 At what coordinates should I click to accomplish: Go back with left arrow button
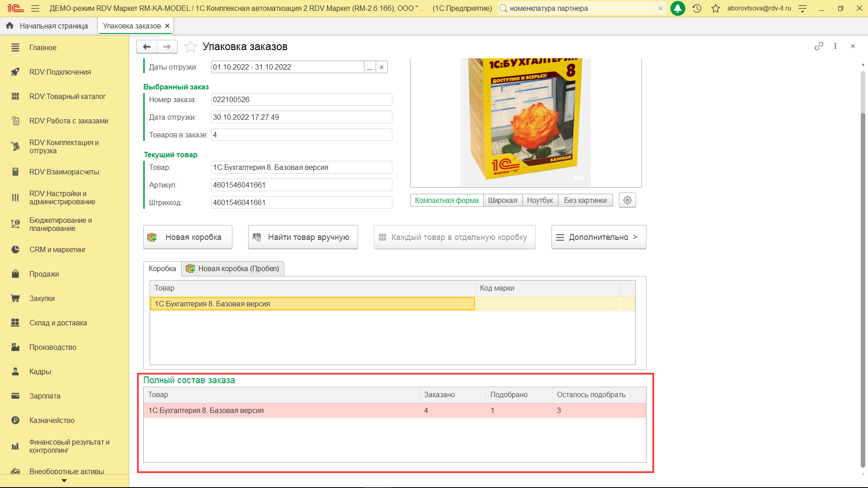coord(146,47)
